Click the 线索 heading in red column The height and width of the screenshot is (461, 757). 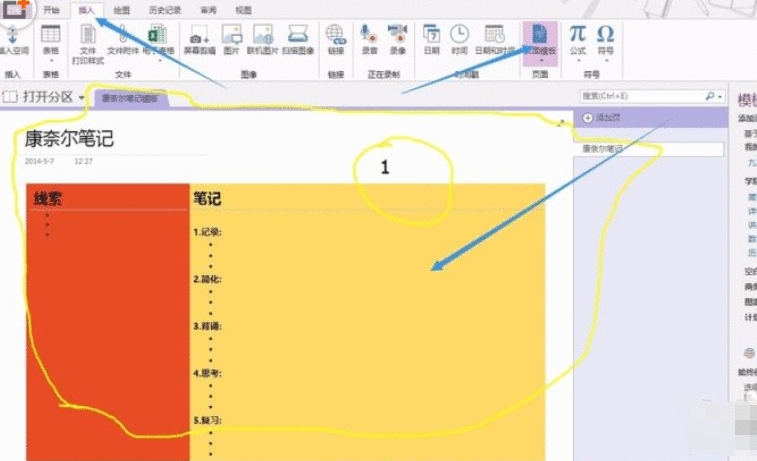pyautogui.click(x=47, y=198)
